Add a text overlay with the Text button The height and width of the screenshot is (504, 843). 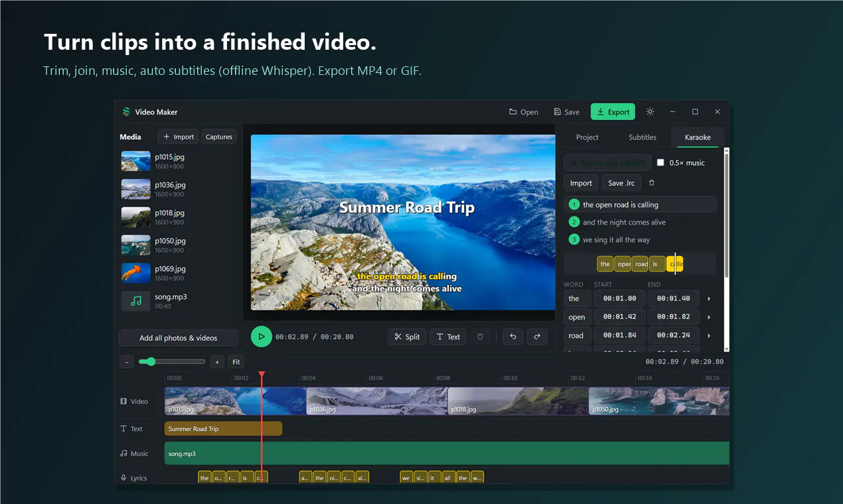click(x=448, y=337)
